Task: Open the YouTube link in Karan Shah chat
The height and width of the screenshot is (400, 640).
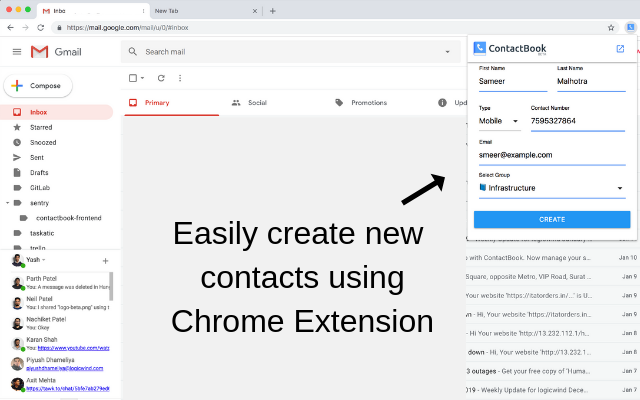Action: tap(73, 348)
